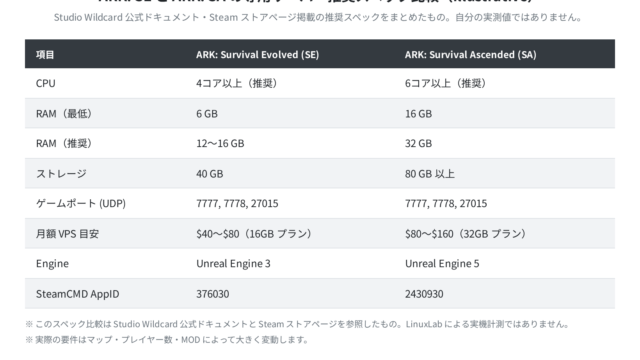Viewport: 640px width, 360px height.
Task: Select the RAM（最低）row label
Action: pos(65,113)
